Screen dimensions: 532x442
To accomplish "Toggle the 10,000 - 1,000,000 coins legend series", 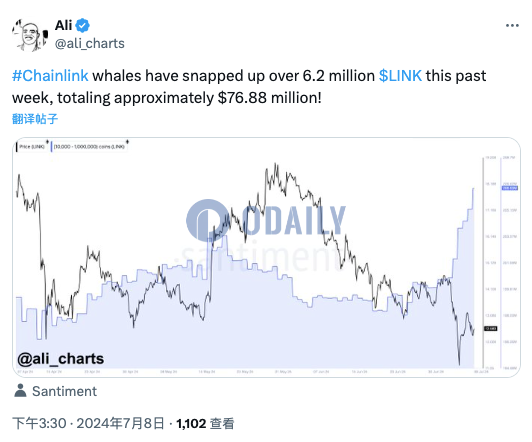I will (x=89, y=147).
